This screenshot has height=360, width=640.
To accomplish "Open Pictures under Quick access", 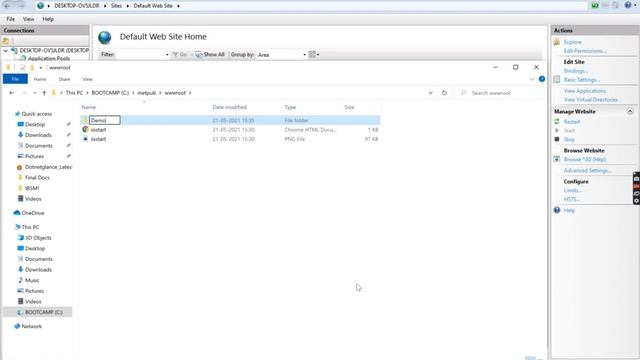I will (x=34, y=156).
